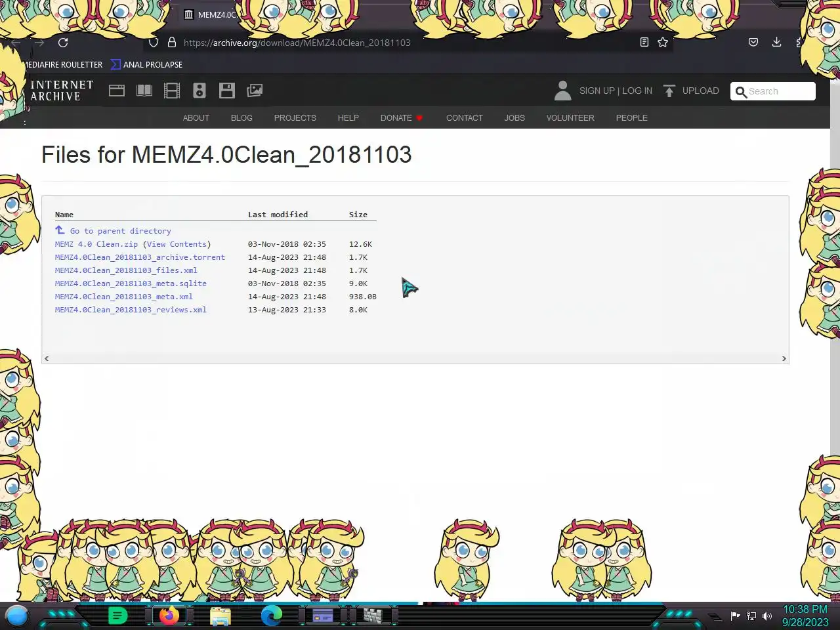Open the JOBS menu item
840x630 pixels.
[514, 118]
